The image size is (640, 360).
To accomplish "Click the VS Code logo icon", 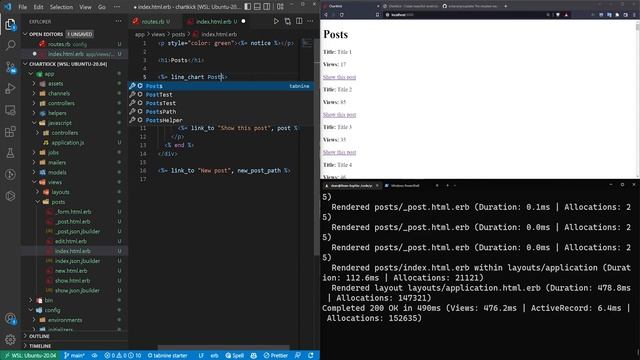I will point(7,7).
